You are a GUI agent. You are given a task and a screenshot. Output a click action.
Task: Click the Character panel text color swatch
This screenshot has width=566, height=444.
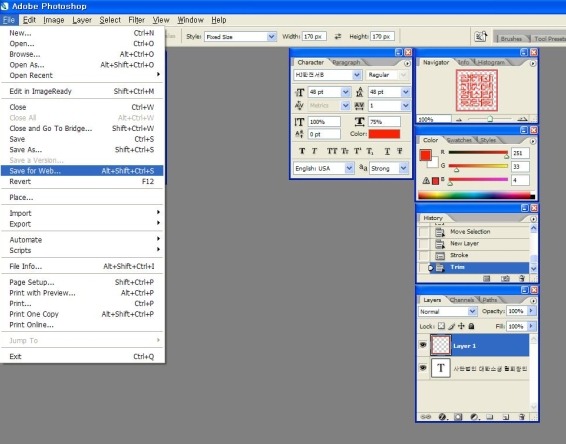(x=384, y=134)
